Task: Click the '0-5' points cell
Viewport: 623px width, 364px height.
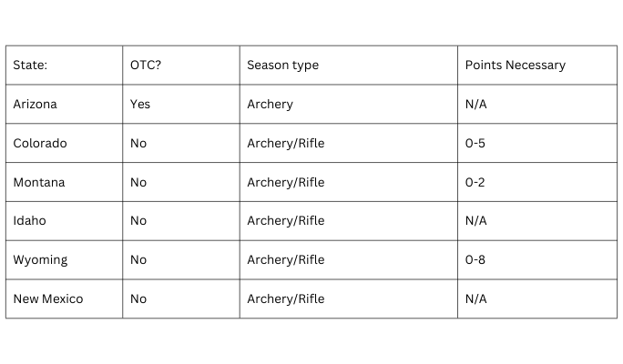Action: (x=475, y=144)
